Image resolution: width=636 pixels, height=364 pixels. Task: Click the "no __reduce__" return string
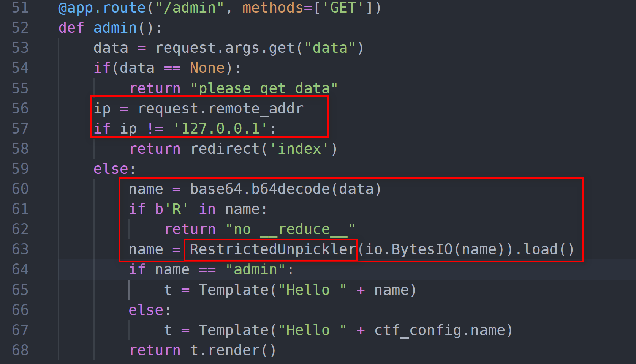click(290, 229)
